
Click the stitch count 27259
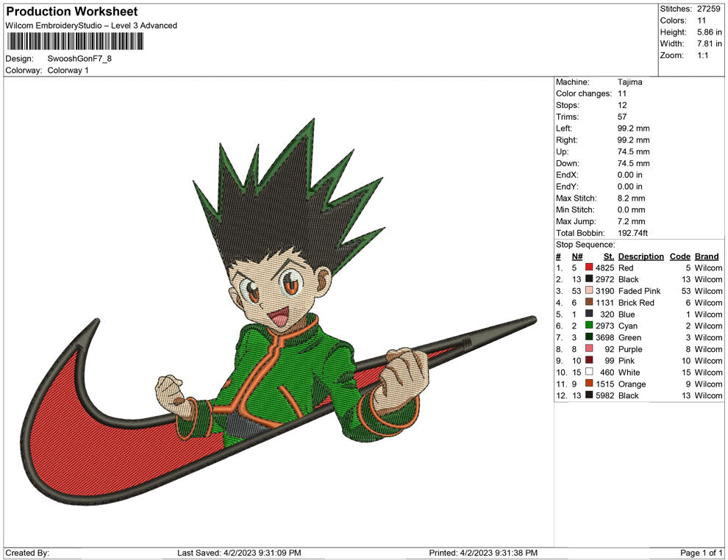[708, 9]
